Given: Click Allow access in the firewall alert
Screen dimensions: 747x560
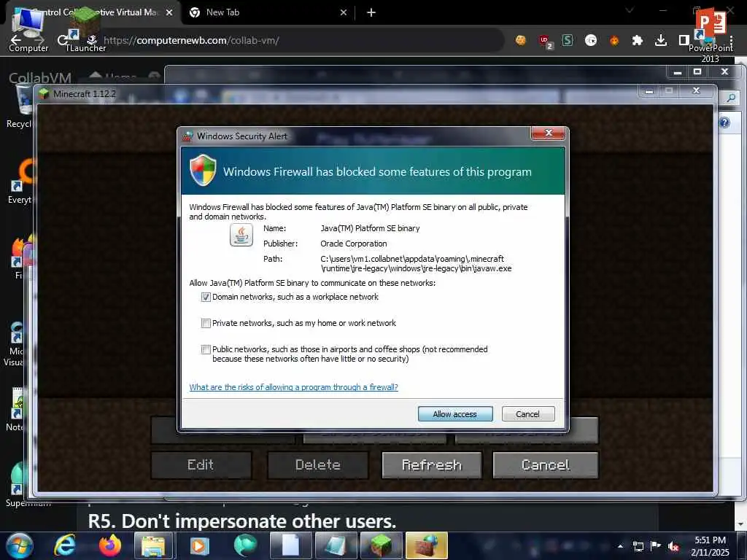Looking at the screenshot, I should point(455,414).
